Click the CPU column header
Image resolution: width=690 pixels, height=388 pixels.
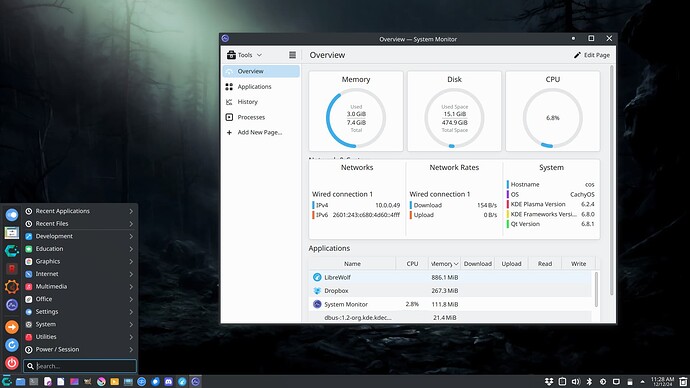(x=412, y=264)
